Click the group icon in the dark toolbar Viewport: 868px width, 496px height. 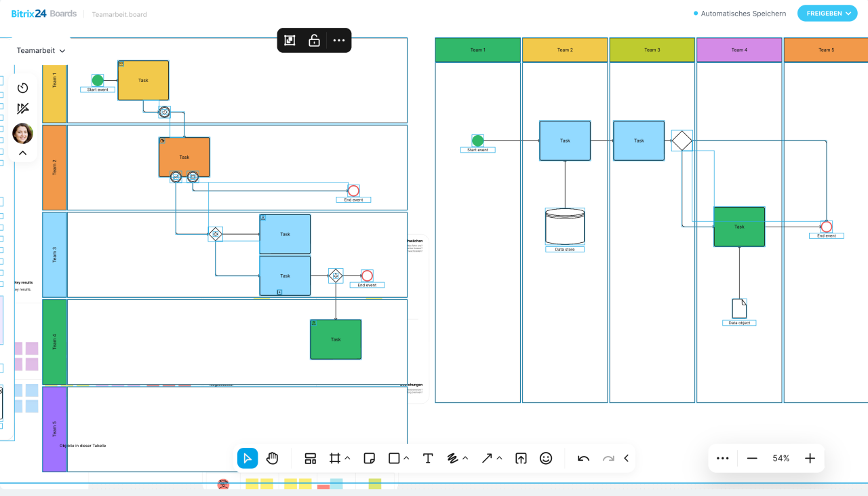[x=290, y=41]
